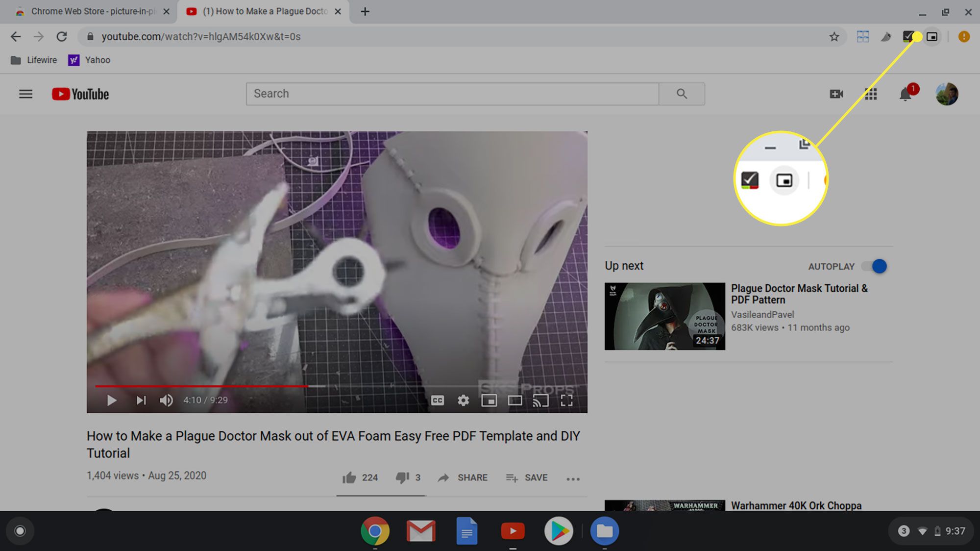980x551 pixels.
Task: Open Warhammer 40K Ork Choppa video title
Action: point(796,505)
